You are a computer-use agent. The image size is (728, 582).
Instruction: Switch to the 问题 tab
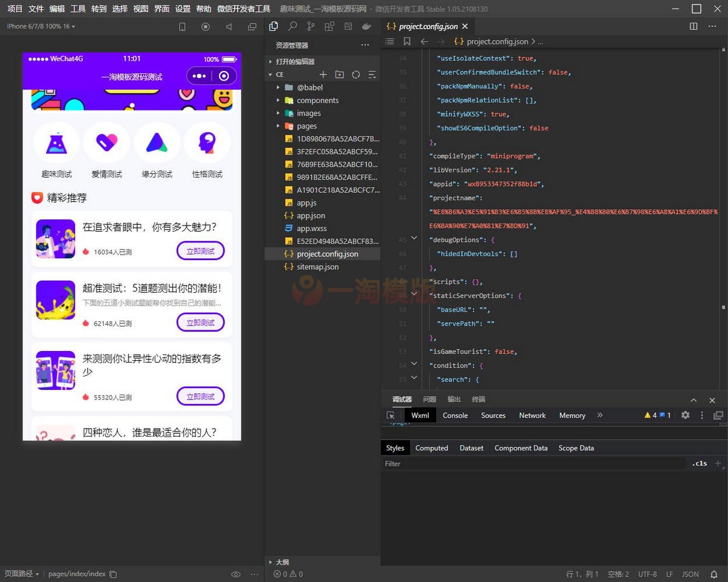430,400
